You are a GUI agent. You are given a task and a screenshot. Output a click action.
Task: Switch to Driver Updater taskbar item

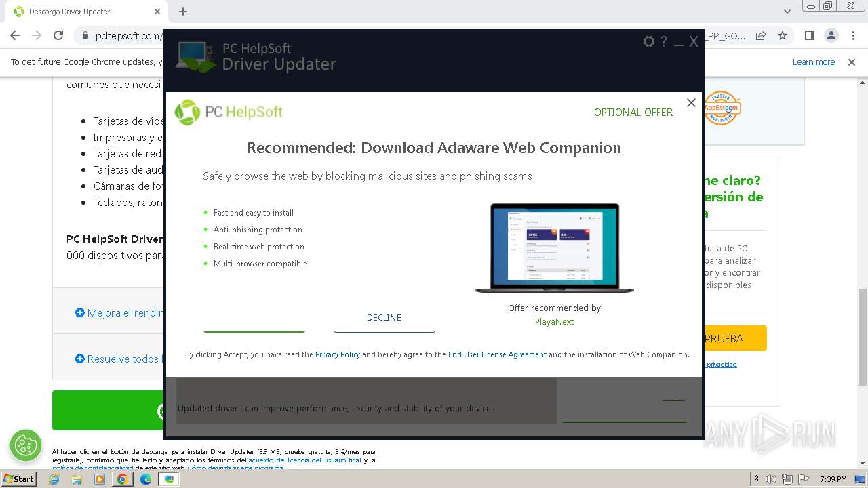coord(169,479)
